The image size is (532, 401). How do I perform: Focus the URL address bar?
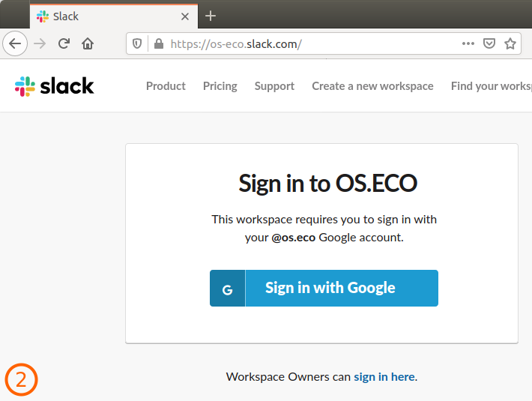[x=300, y=43]
